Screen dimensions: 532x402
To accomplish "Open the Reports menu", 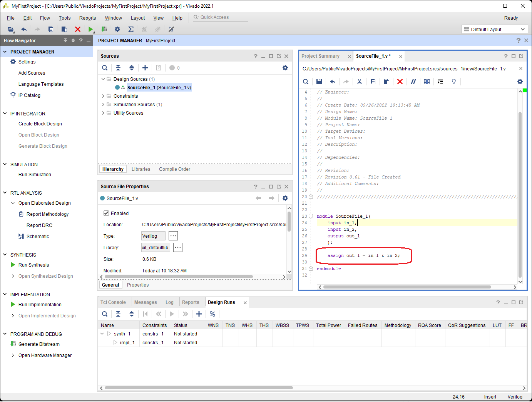I will [87, 18].
